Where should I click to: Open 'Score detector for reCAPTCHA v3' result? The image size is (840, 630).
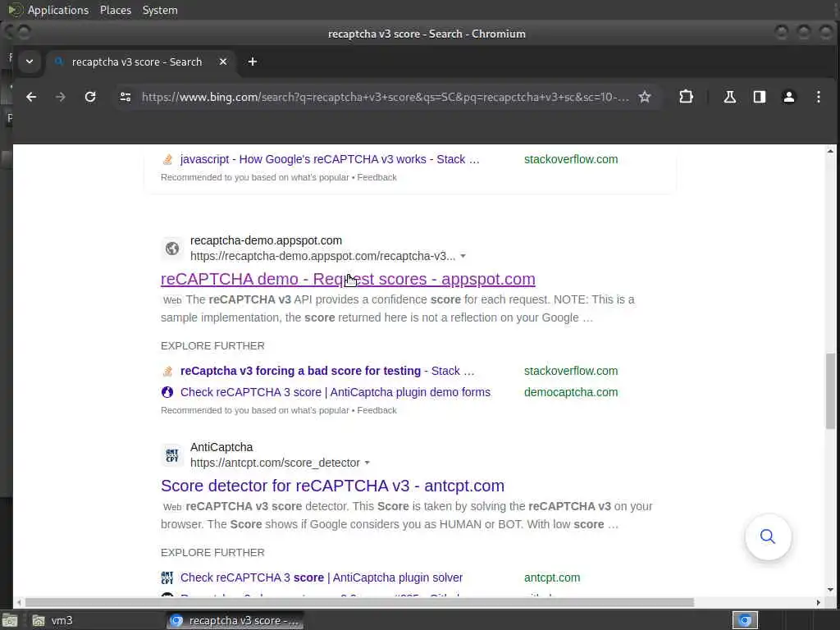pos(332,486)
